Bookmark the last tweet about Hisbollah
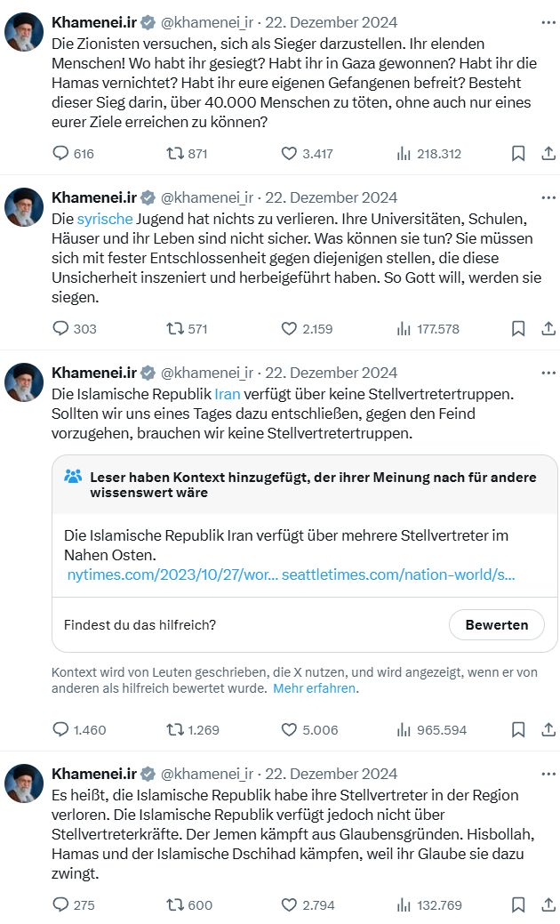The image size is (560, 924). click(518, 904)
